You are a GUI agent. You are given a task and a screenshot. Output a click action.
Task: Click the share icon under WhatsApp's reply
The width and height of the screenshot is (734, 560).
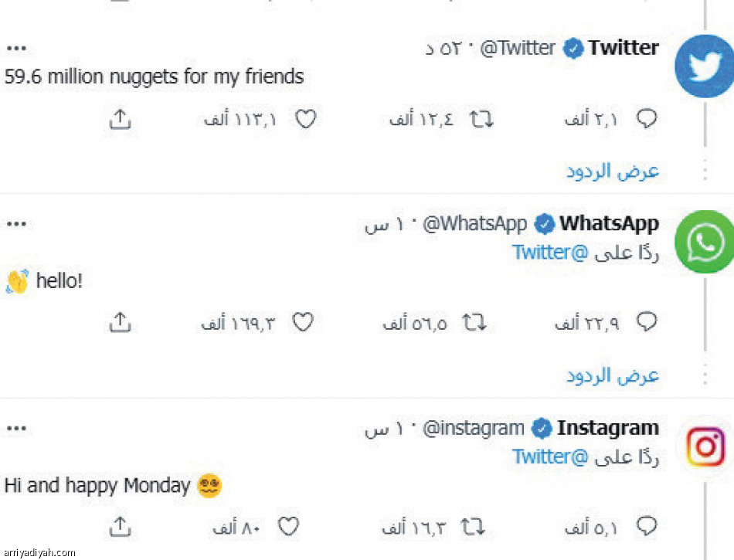[x=120, y=322]
